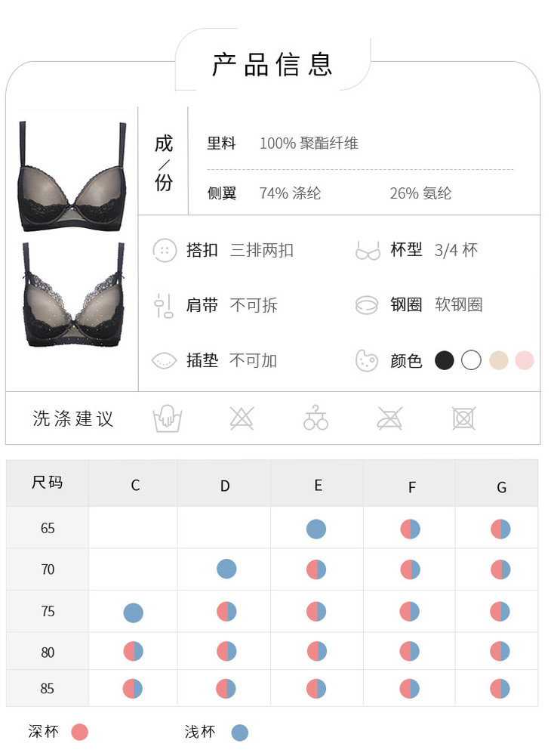
Task: Click the clasp button icon beside 搭扣
Action: tap(165, 250)
